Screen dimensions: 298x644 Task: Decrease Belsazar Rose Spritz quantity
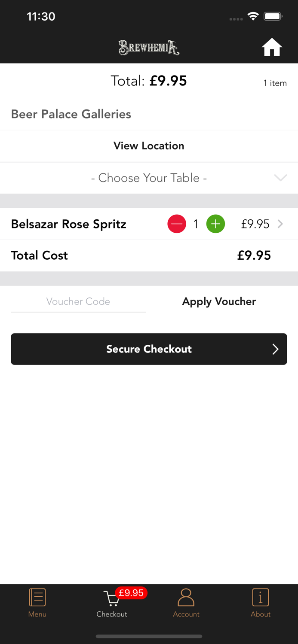(x=176, y=224)
